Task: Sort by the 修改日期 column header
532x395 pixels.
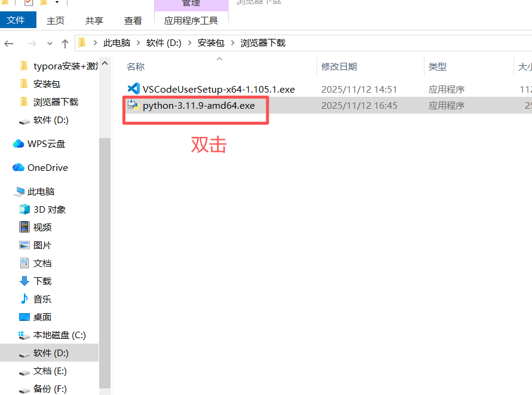Action: point(339,66)
